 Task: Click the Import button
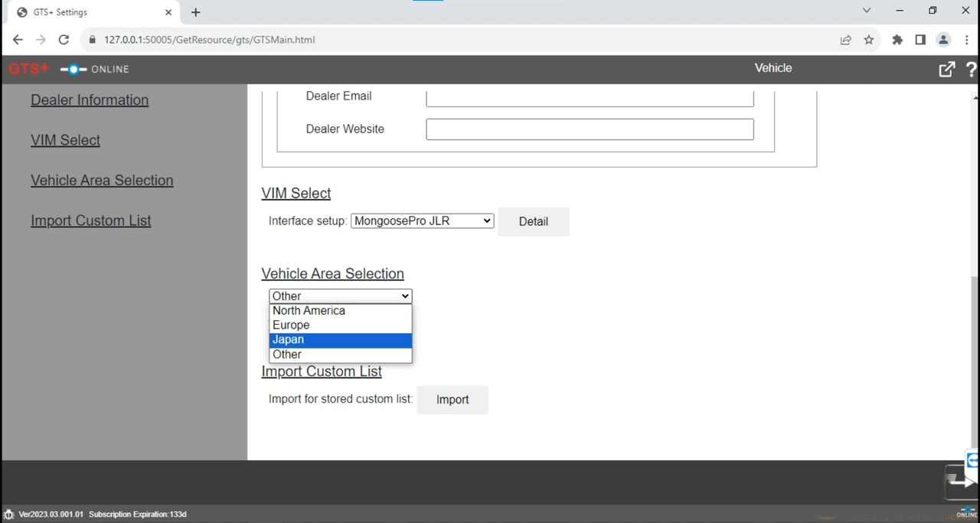(x=452, y=400)
